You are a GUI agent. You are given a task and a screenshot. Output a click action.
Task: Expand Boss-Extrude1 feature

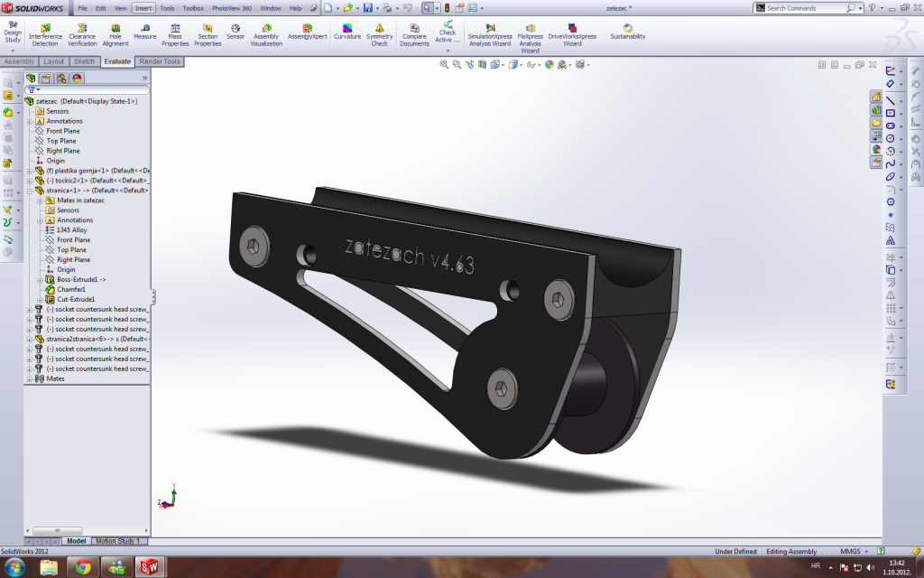[40, 280]
